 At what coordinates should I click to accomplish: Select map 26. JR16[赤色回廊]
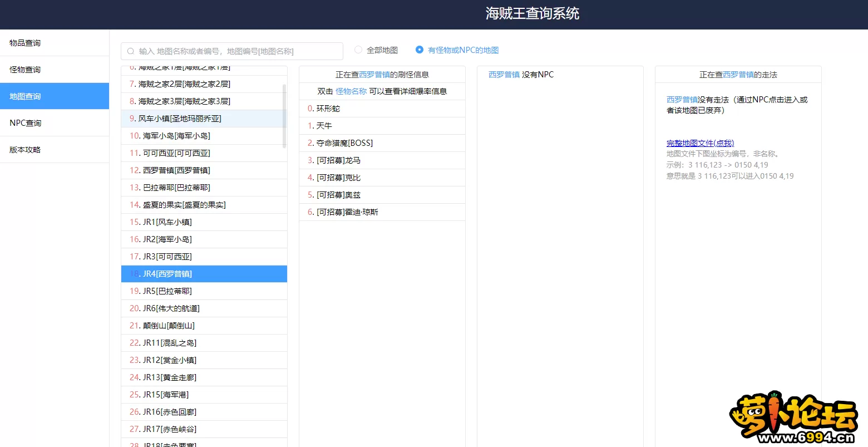point(204,412)
